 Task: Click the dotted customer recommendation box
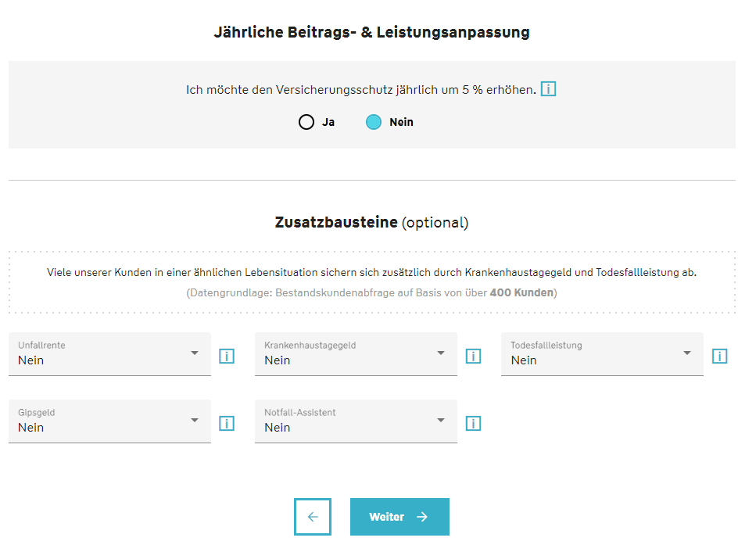[x=371, y=282]
